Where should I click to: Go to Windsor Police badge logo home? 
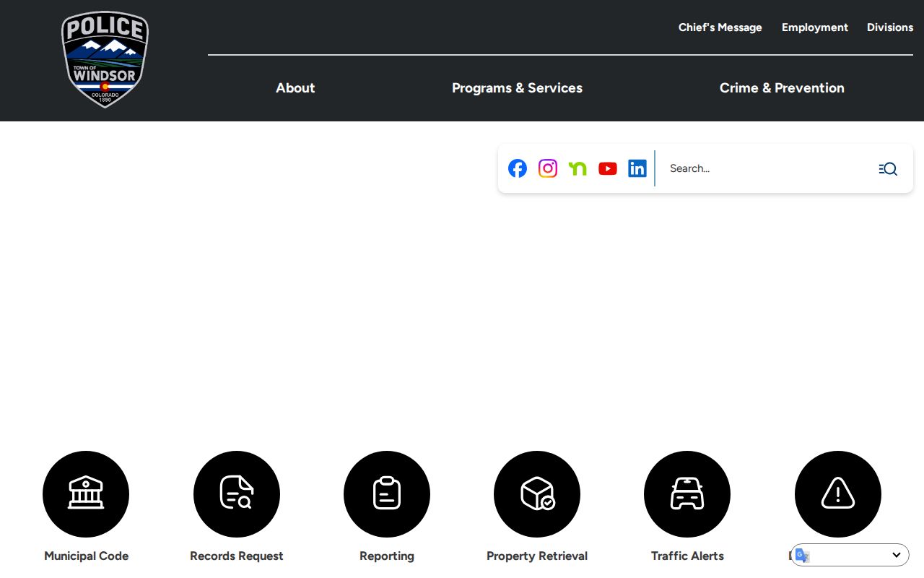pyautogui.click(x=105, y=59)
